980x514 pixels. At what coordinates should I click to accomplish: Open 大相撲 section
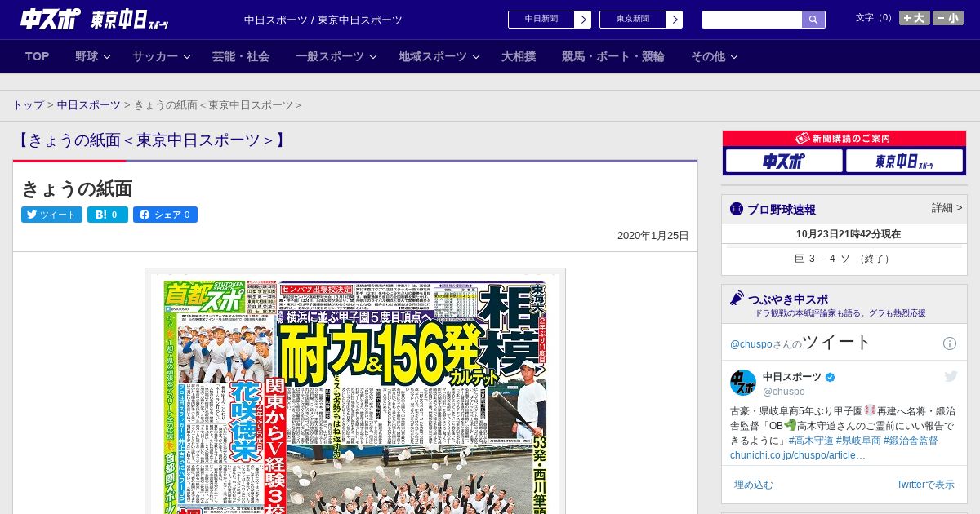coord(519,56)
